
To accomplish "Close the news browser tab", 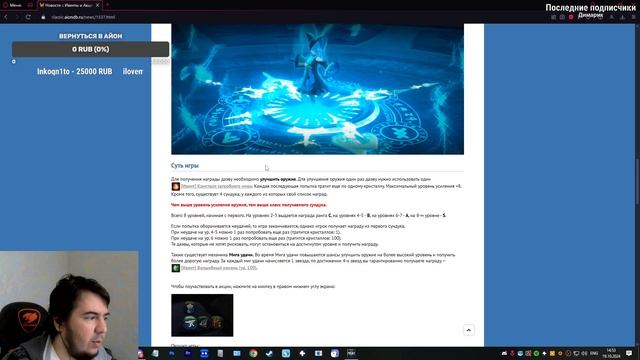I will [98, 5].
